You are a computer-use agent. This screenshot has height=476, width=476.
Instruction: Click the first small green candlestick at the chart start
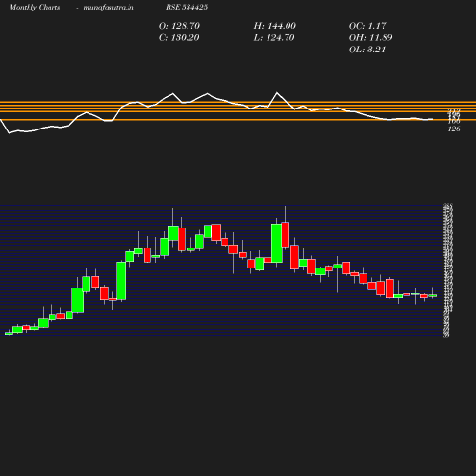9,333
